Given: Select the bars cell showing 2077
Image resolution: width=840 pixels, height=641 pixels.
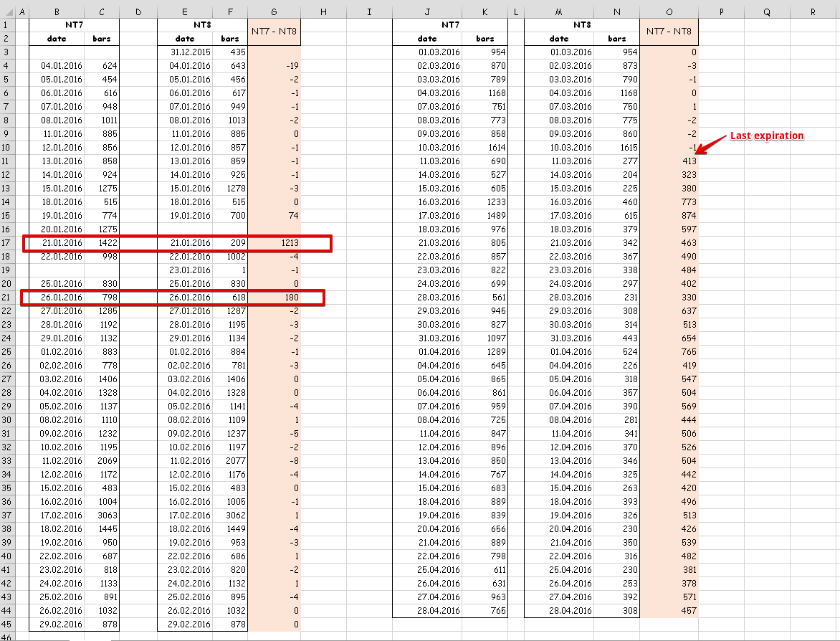Looking at the screenshot, I should tap(230, 461).
